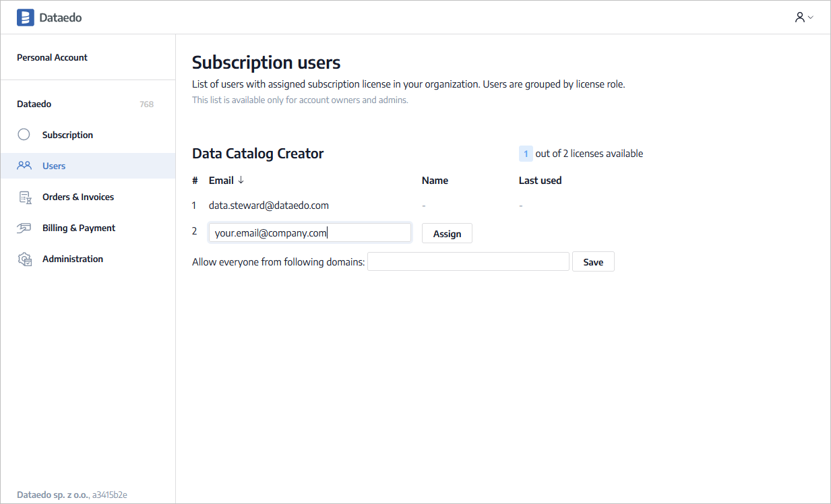Click the Orders & Invoices icon
The width and height of the screenshot is (831, 504).
click(x=24, y=197)
